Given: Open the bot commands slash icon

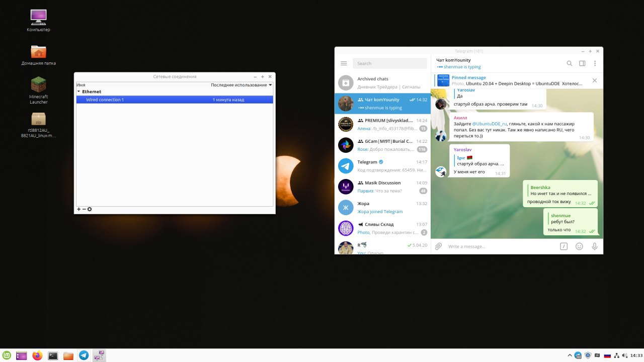Looking at the screenshot, I should point(564,246).
